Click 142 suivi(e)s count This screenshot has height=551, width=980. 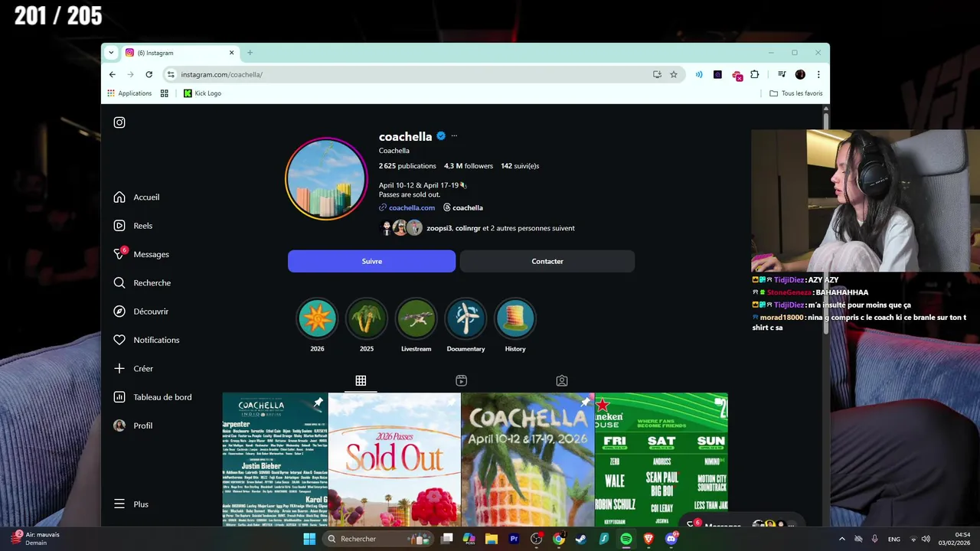tap(520, 166)
